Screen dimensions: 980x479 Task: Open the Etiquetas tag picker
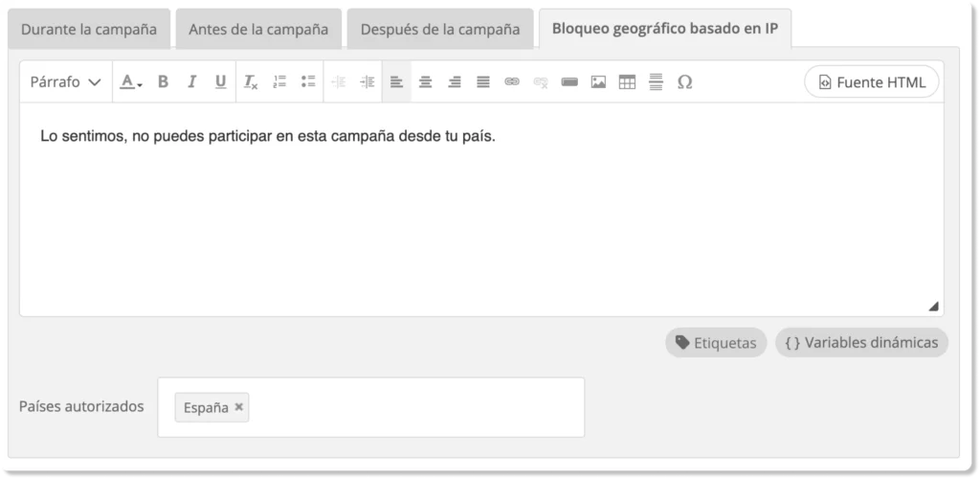[716, 343]
